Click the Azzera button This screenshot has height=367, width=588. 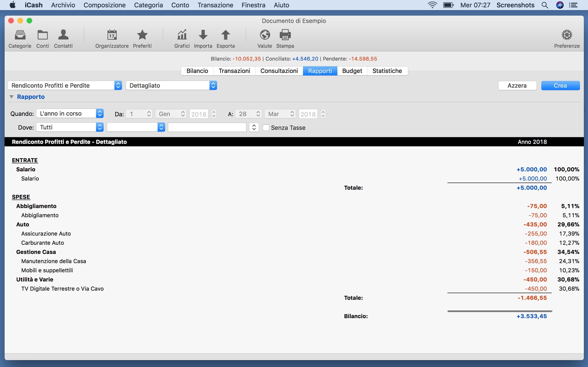[517, 85]
